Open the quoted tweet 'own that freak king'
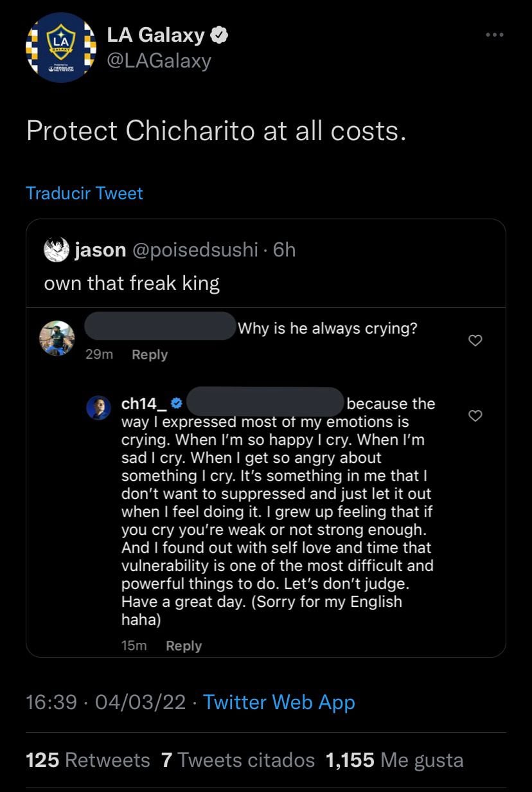 [x=132, y=283]
